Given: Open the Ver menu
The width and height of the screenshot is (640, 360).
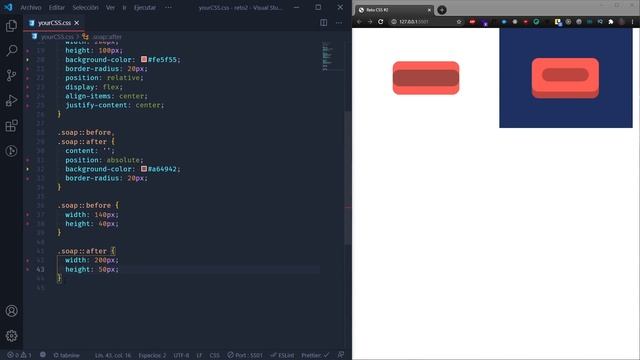Looking at the screenshot, I should (110, 7).
